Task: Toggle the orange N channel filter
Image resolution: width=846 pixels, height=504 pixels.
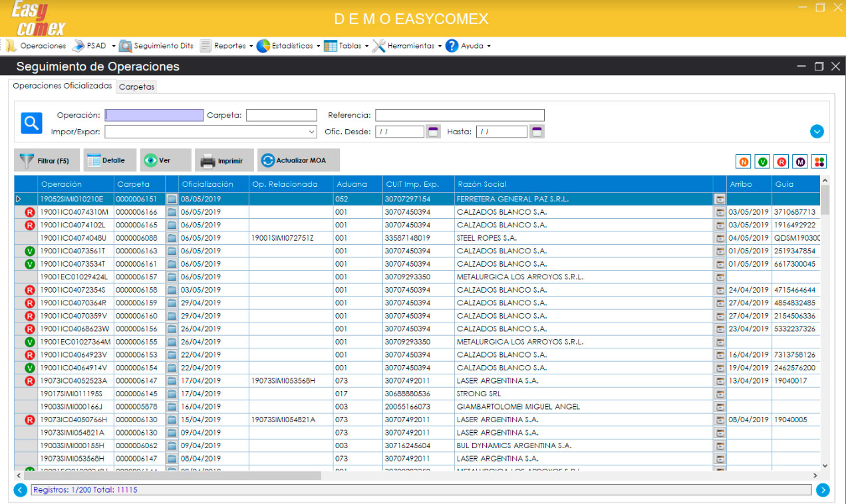Action: [x=743, y=162]
